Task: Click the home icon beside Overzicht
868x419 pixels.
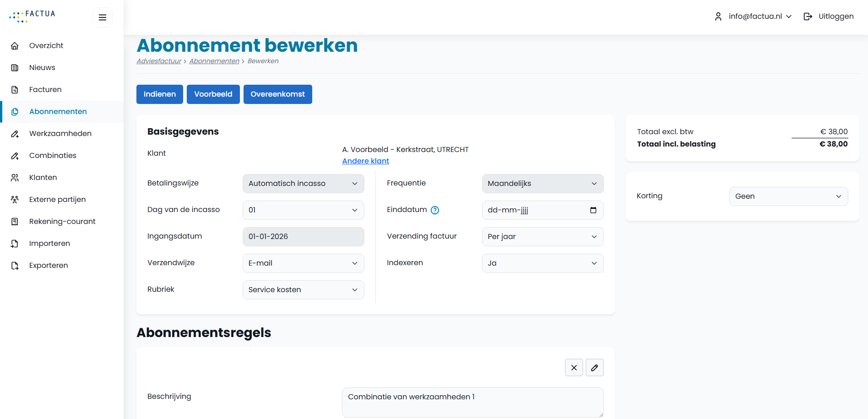Action: tap(15, 46)
